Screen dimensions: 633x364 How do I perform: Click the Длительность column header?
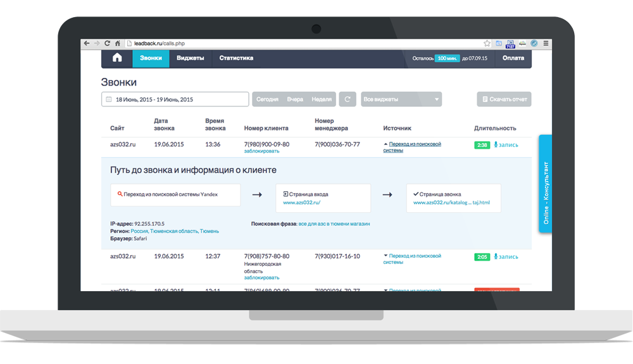click(495, 128)
